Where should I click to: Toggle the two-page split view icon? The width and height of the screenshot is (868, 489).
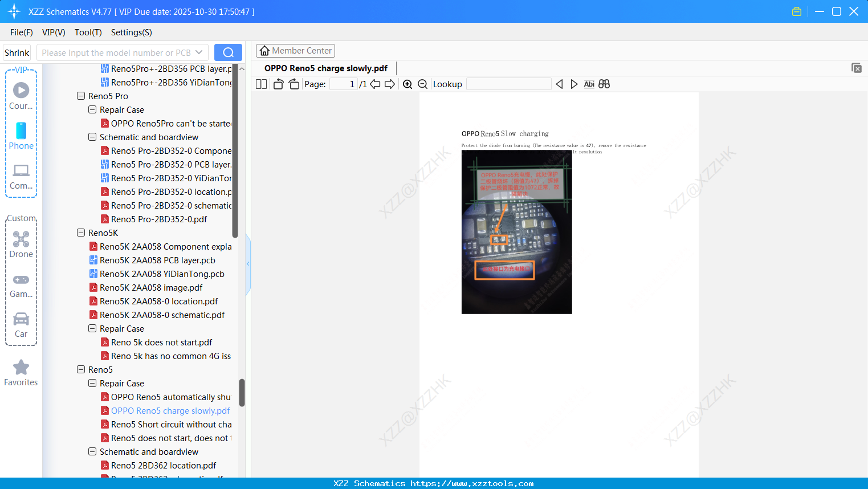pyautogui.click(x=262, y=84)
